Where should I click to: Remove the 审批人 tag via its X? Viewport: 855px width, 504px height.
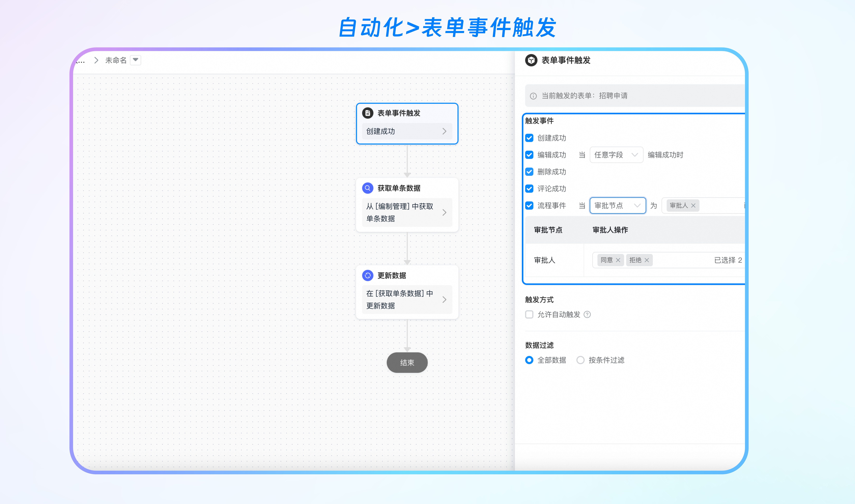[x=693, y=206]
